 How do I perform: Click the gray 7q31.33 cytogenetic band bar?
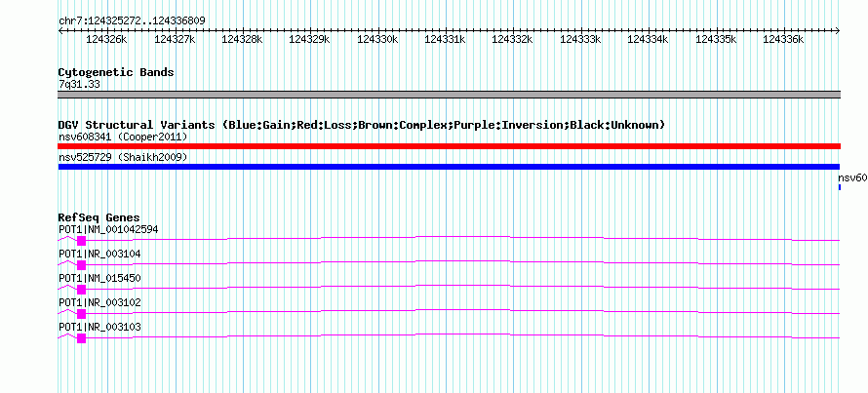click(x=449, y=95)
